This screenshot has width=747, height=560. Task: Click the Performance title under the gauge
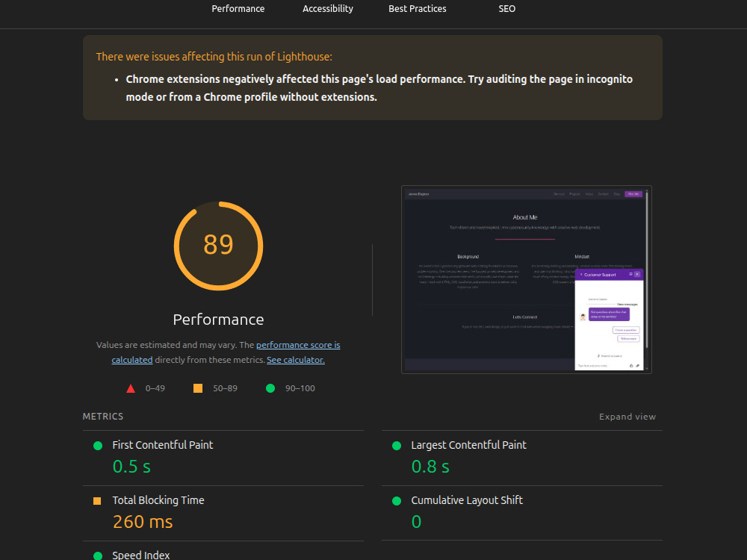(218, 319)
